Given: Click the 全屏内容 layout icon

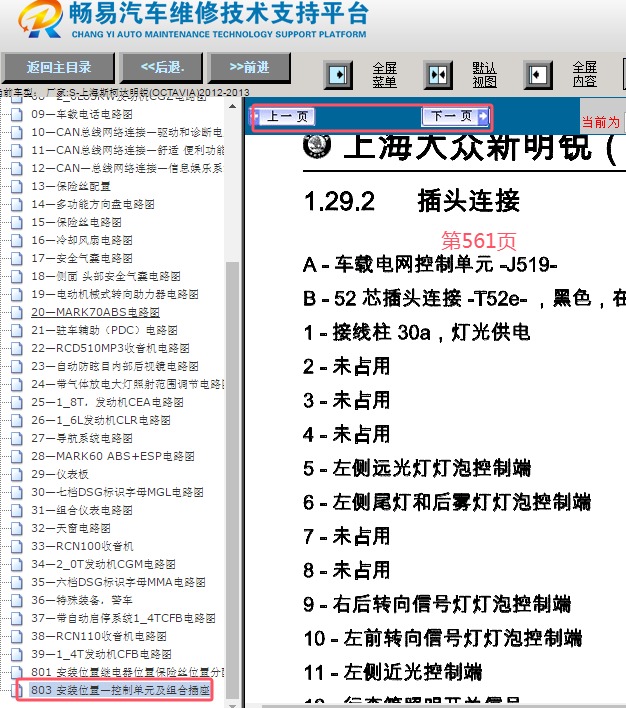Looking at the screenshot, I should click(x=538, y=75).
